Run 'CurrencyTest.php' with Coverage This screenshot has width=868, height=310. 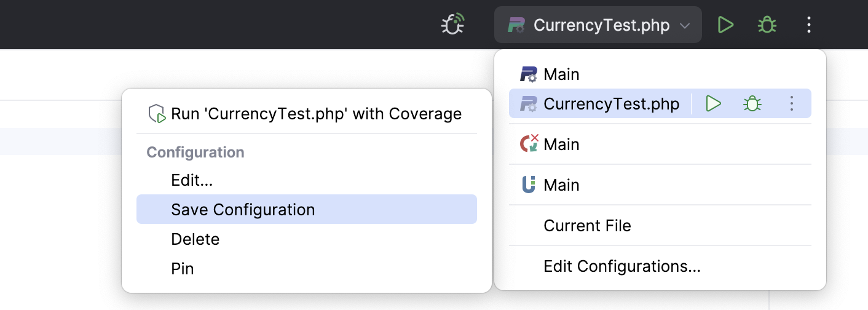pos(316,114)
